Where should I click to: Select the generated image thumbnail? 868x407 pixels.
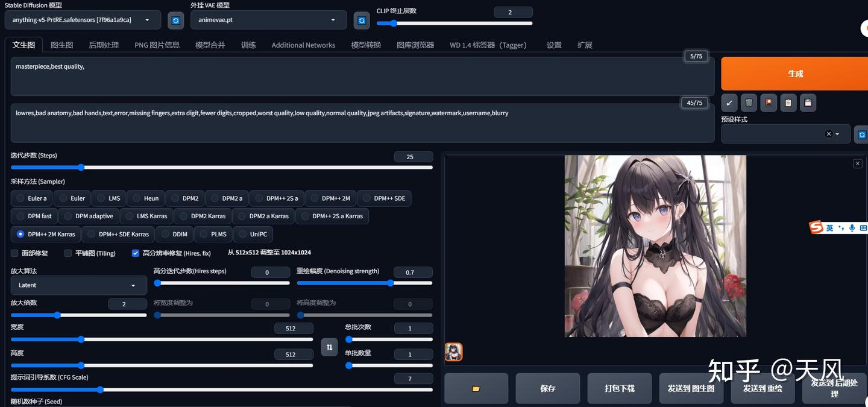453,352
